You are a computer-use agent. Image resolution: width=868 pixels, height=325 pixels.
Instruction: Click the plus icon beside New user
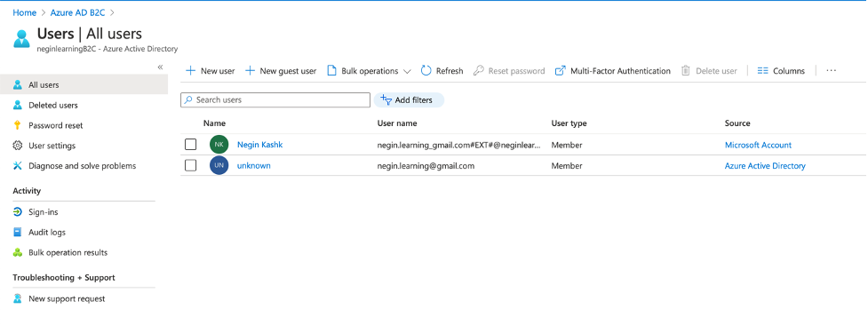click(190, 71)
